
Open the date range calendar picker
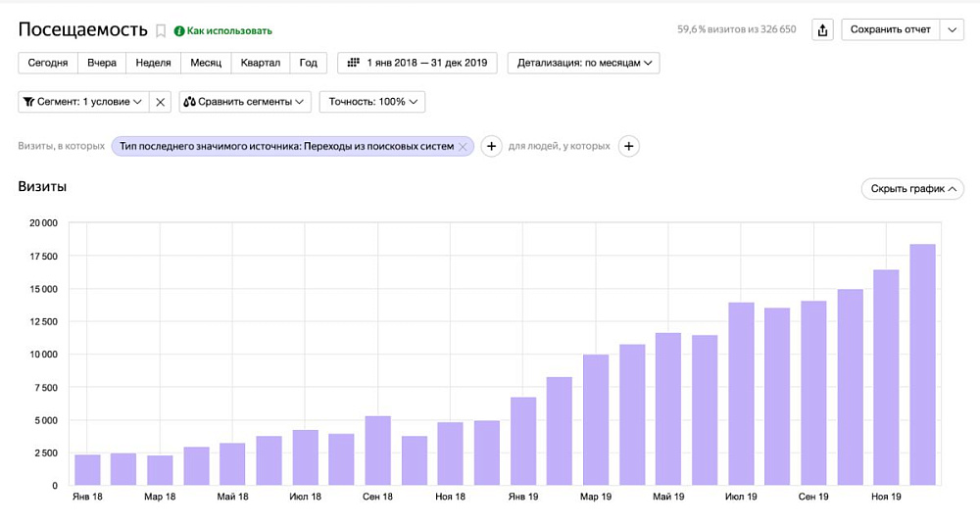(417, 63)
